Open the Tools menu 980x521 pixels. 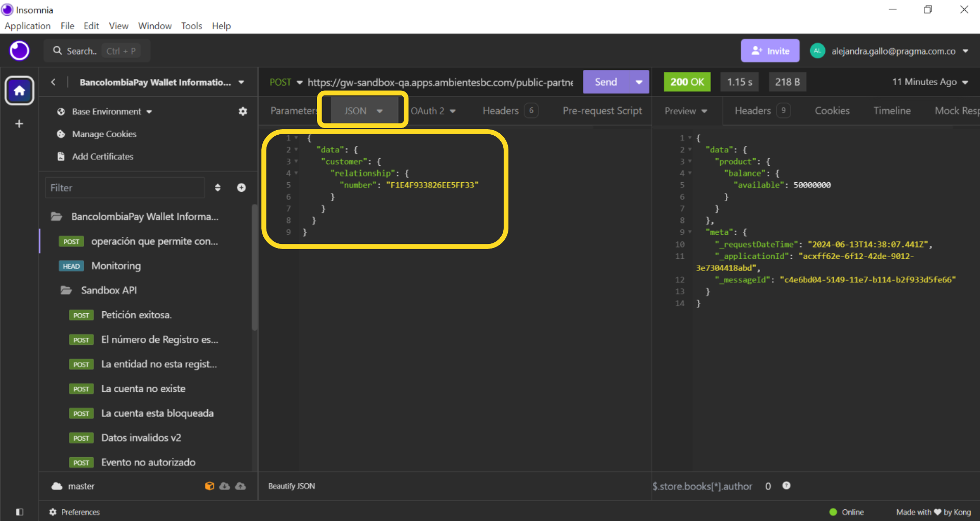191,26
